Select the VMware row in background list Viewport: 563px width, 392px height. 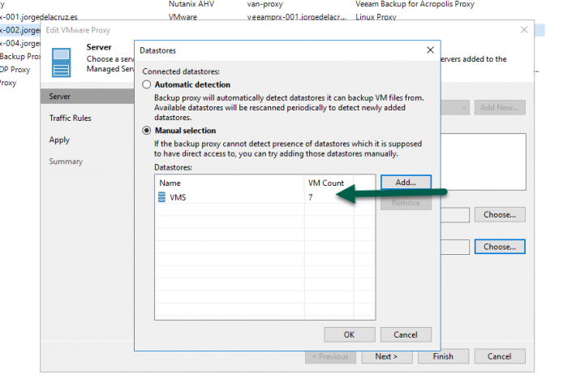tap(183, 17)
